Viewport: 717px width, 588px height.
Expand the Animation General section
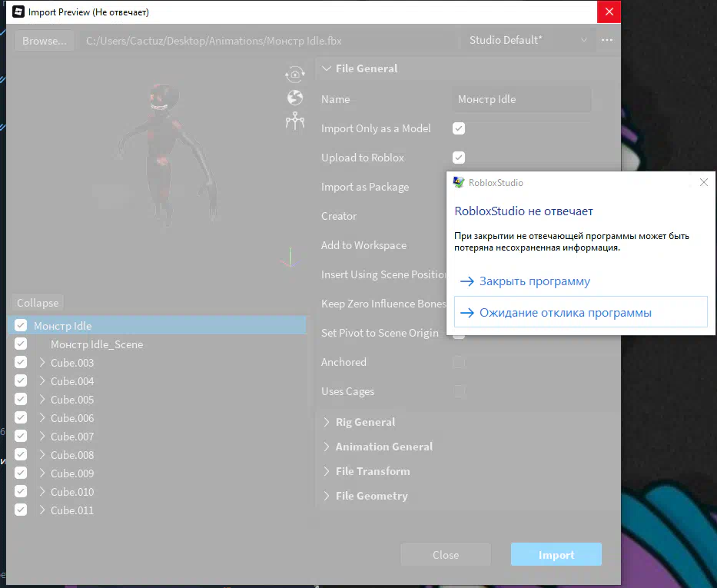click(326, 447)
